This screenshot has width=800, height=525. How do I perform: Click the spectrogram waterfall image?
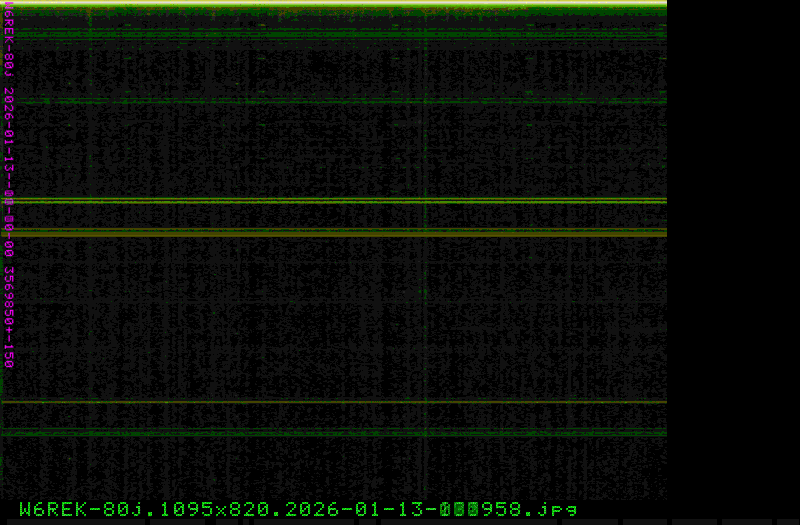tap(334, 250)
